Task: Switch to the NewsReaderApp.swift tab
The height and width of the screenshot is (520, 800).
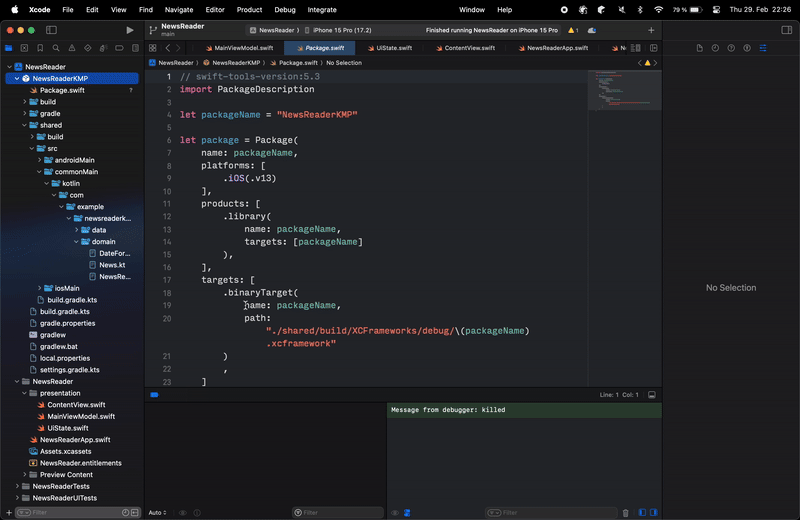Action: pyautogui.click(x=553, y=48)
